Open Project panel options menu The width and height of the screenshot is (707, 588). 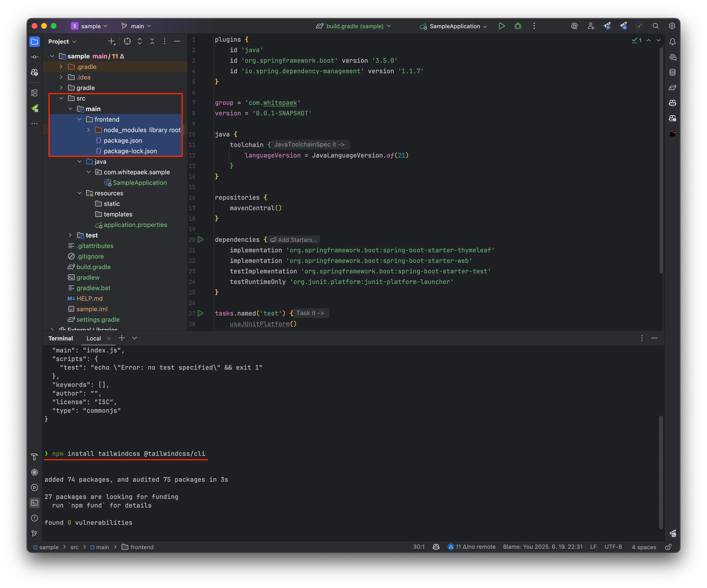point(165,41)
